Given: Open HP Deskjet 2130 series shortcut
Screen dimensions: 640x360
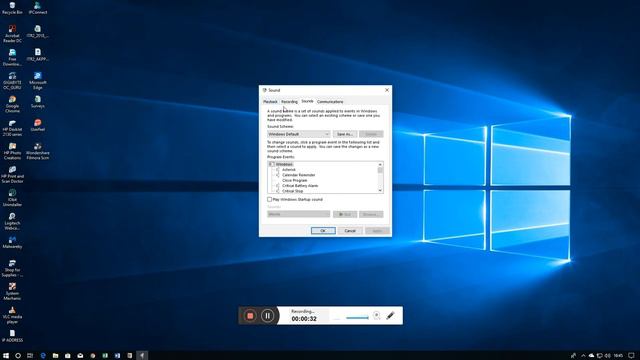Looking at the screenshot, I should click(x=12, y=128).
